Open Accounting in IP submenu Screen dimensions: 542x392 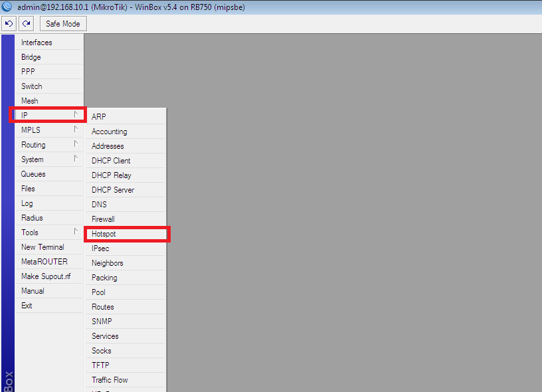click(x=126, y=132)
